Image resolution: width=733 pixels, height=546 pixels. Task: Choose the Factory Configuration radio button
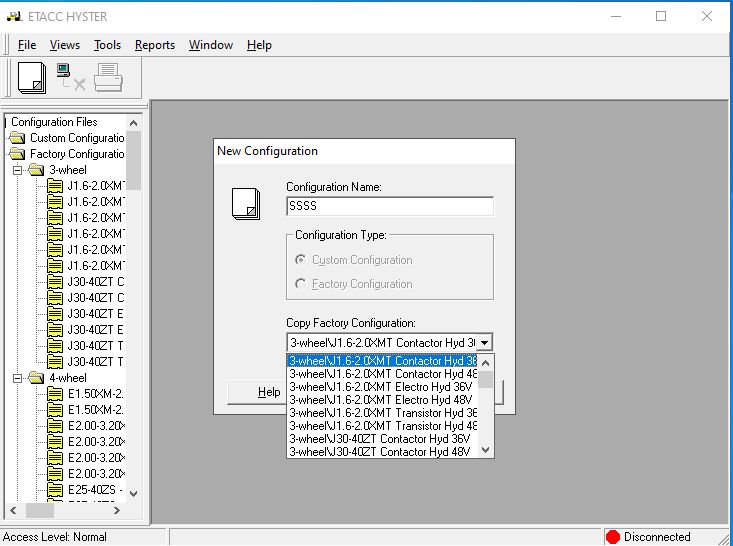[x=301, y=284]
